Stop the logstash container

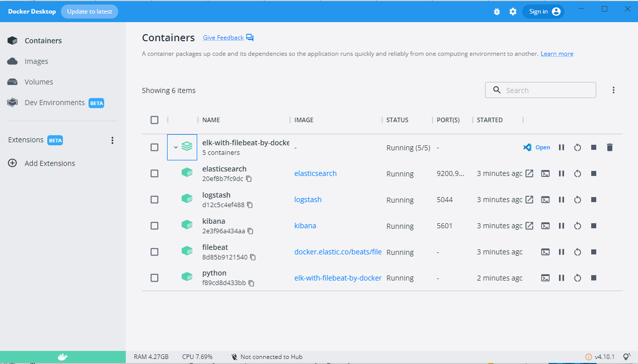click(594, 200)
